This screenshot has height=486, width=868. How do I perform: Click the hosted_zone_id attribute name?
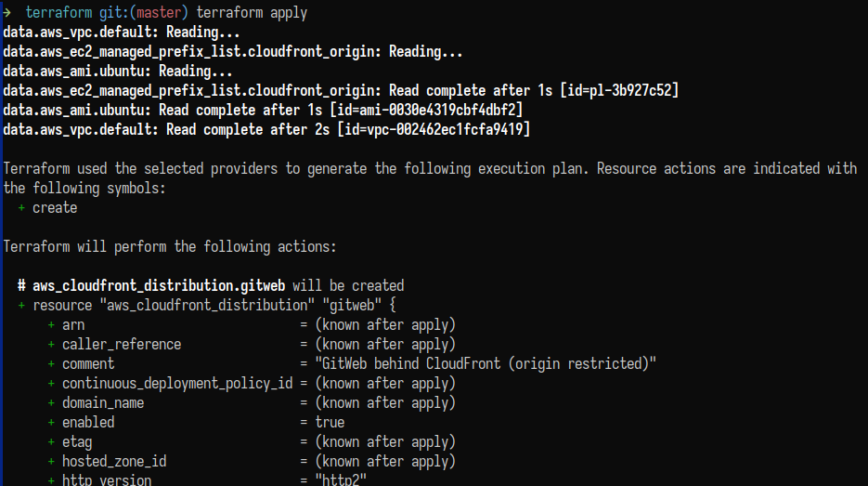114,461
